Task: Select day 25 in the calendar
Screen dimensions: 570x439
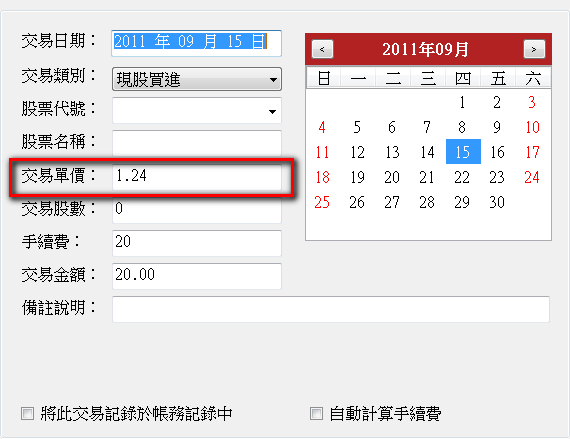Action: tap(322, 202)
